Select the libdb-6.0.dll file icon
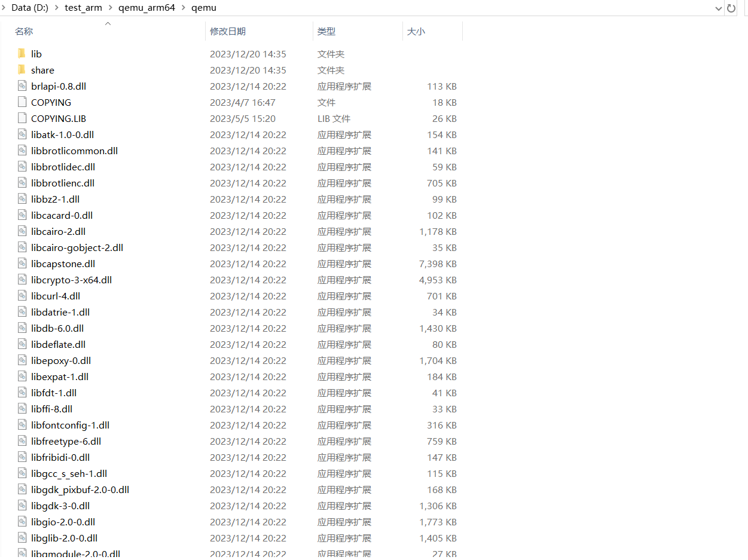748x560 pixels. tap(22, 328)
